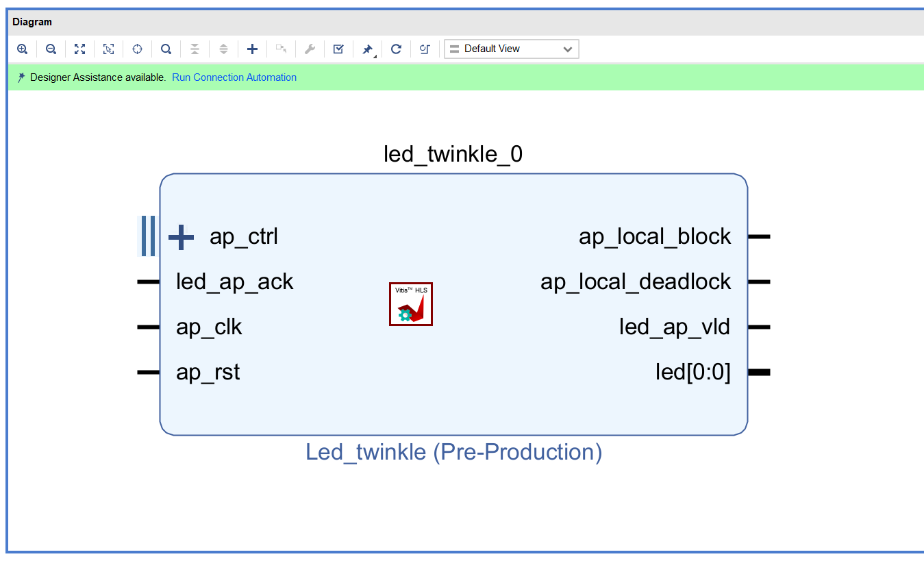Click the Diagram panel title

point(32,22)
